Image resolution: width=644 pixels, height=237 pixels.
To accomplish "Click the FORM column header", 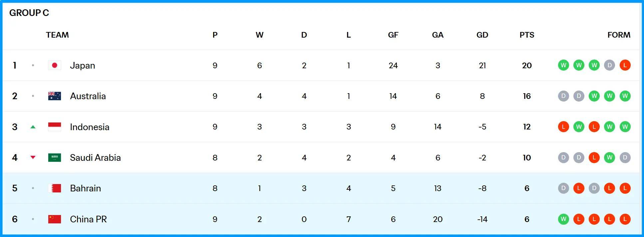I will pos(619,35).
